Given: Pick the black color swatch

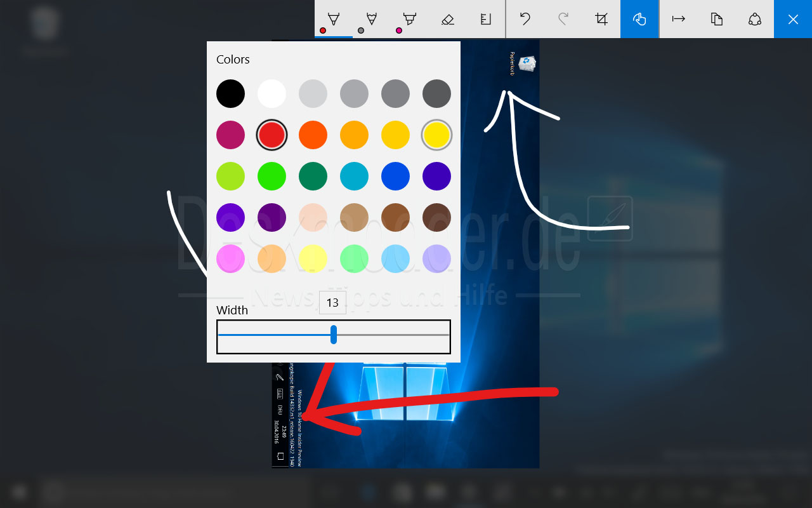Looking at the screenshot, I should (x=230, y=94).
